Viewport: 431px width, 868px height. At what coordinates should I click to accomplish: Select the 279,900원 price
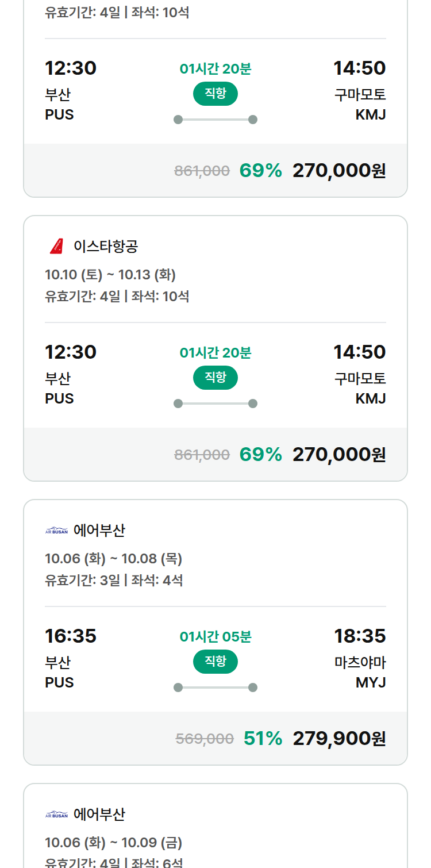pos(339,739)
